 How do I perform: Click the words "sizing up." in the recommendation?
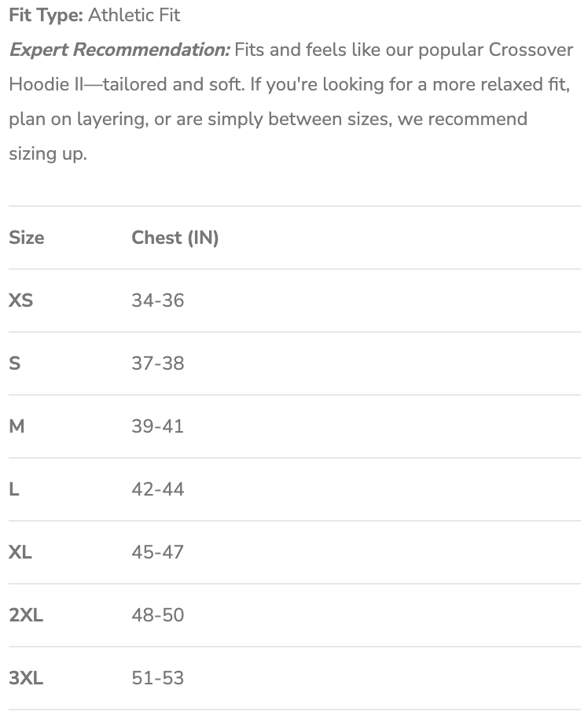pyautogui.click(x=48, y=153)
